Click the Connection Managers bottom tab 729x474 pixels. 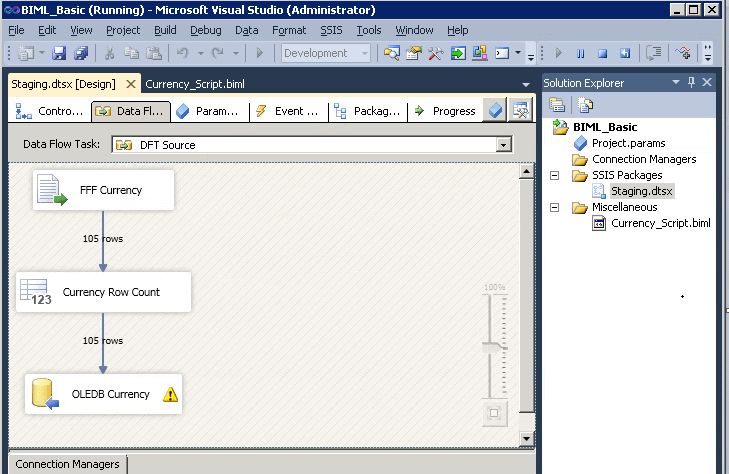67,464
